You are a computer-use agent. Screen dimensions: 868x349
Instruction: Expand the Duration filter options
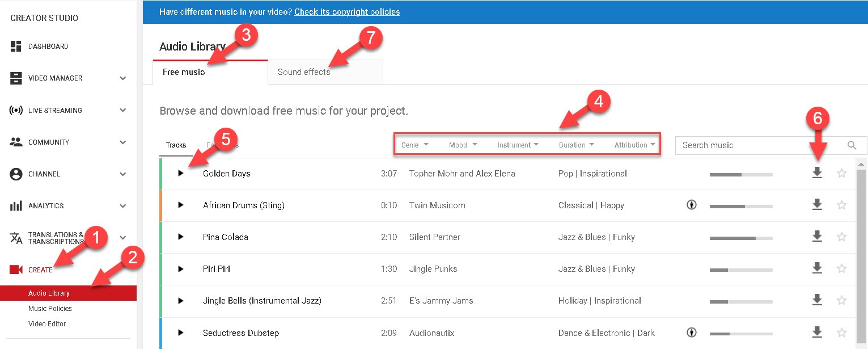575,145
